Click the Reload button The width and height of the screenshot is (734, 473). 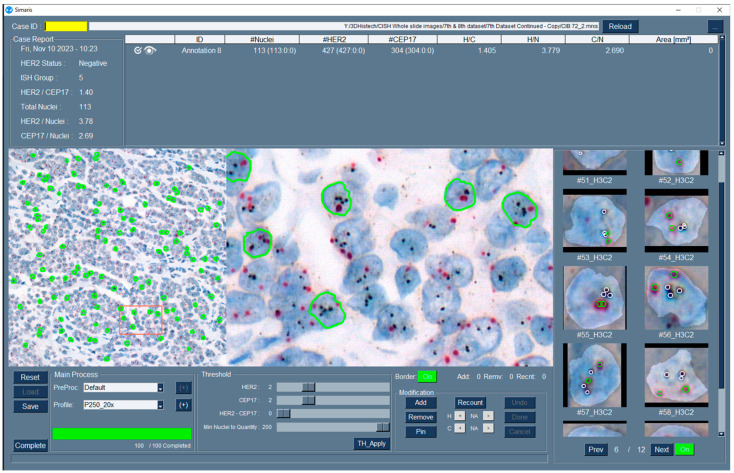[x=620, y=27]
